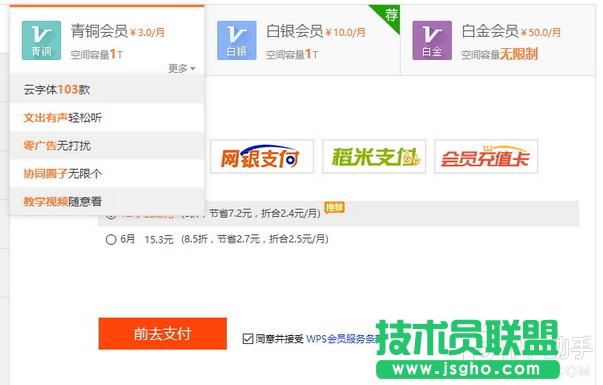The width and height of the screenshot is (603, 385).
Task: Click the platinum 白金 member badge icon
Action: point(432,40)
